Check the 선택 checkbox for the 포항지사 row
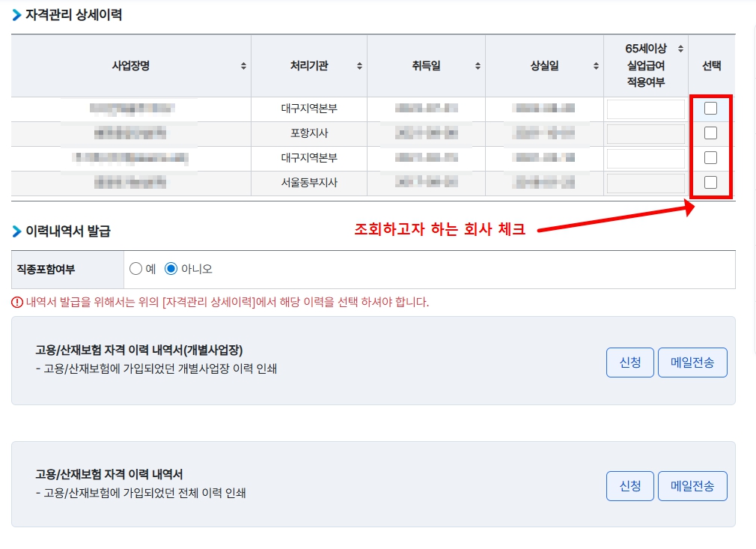Image resolution: width=756 pixels, height=549 pixels. [710, 133]
